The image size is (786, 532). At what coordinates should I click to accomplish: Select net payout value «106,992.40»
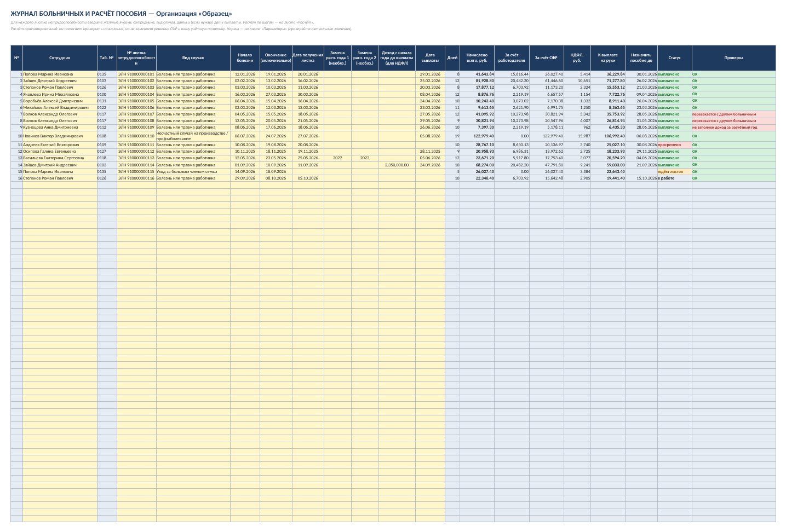pyautogui.click(x=608, y=136)
